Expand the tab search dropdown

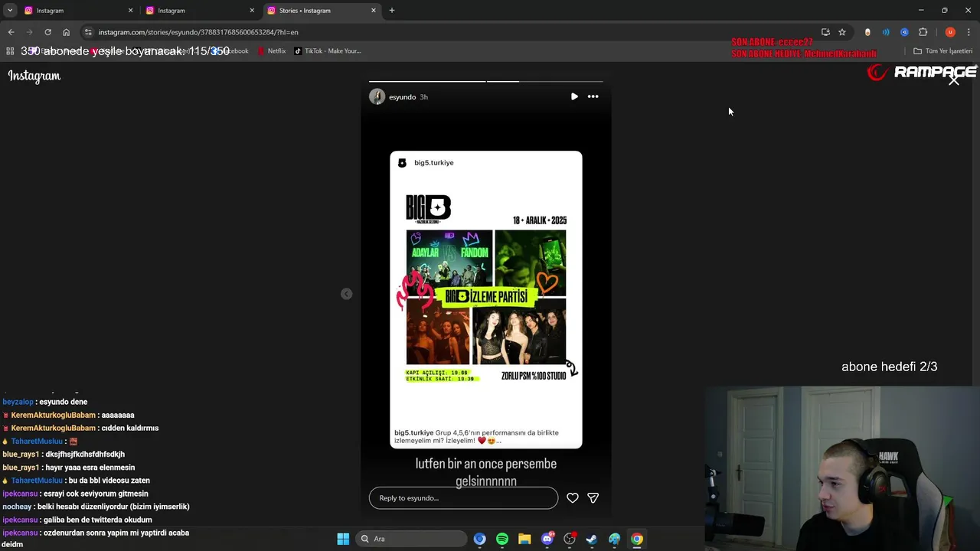point(10,11)
